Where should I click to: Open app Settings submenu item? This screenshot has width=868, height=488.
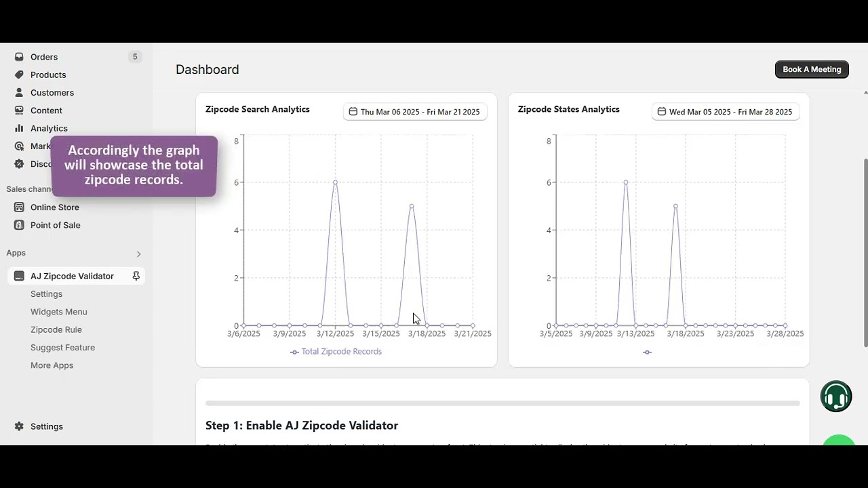46,294
